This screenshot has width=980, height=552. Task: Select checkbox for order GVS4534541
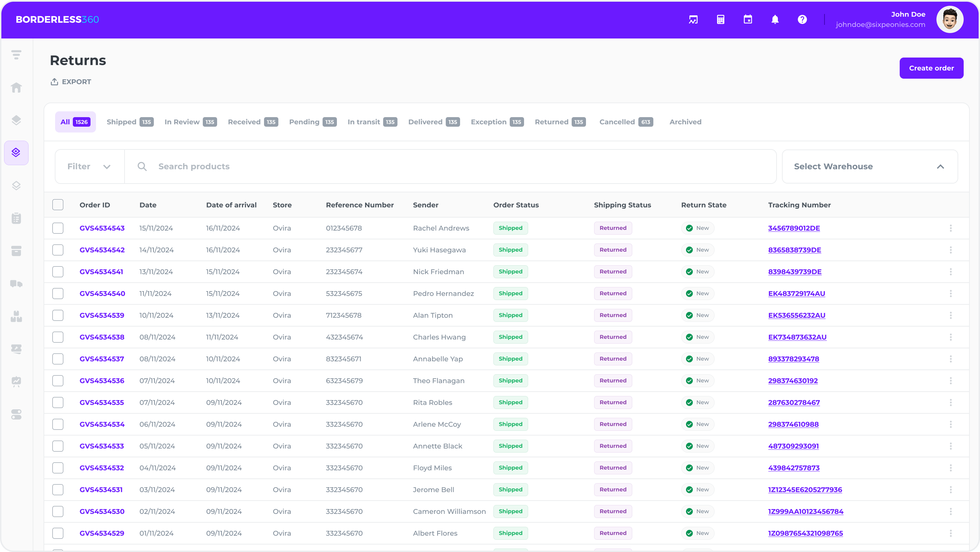tap(58, 272)
